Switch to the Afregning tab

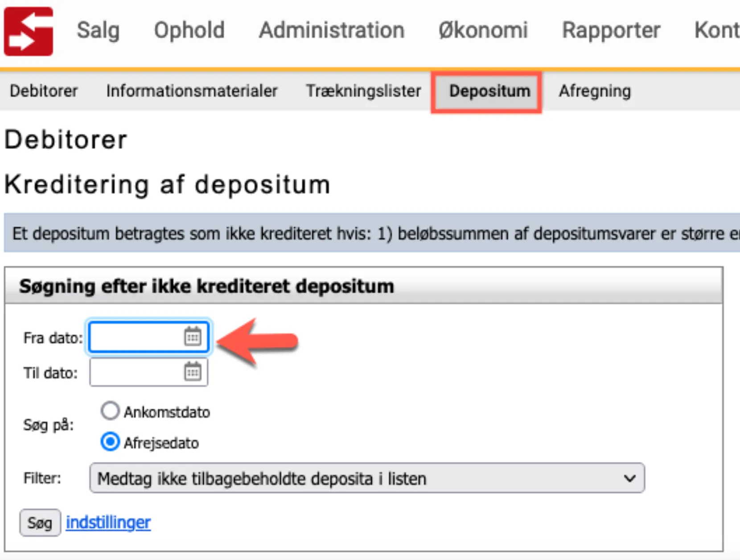[x=595, y=91]
